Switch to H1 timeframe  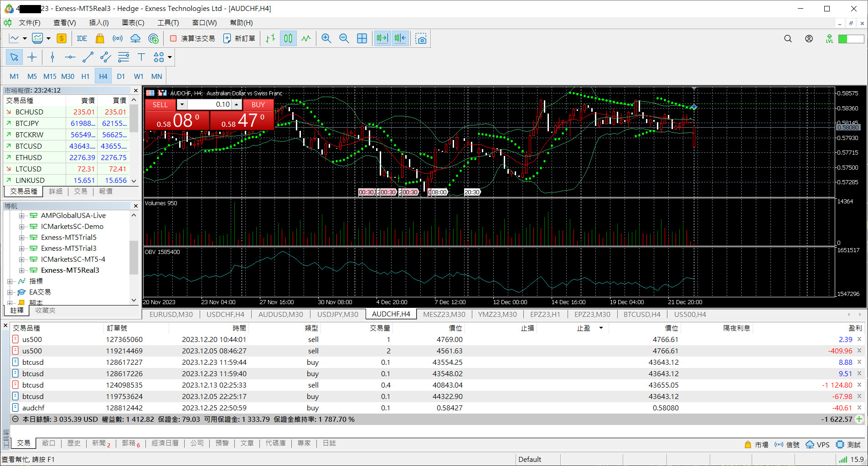click(x=85, y=76)
